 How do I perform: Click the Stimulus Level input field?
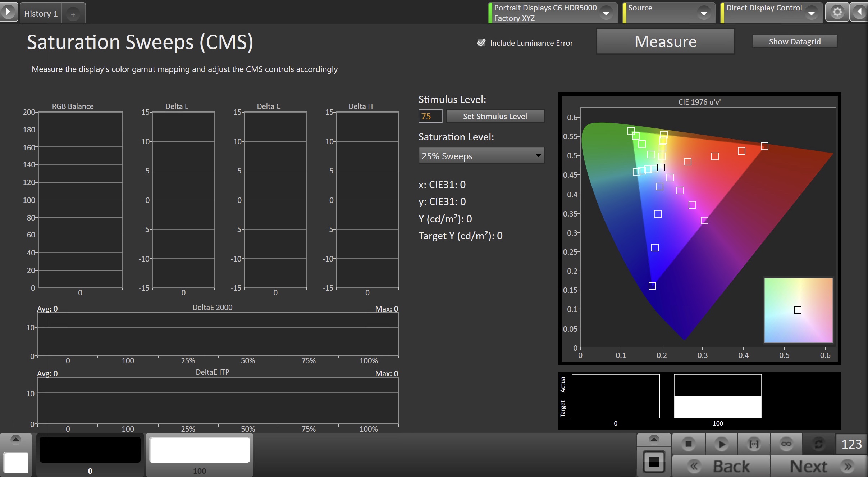click(x=430, y=116)
